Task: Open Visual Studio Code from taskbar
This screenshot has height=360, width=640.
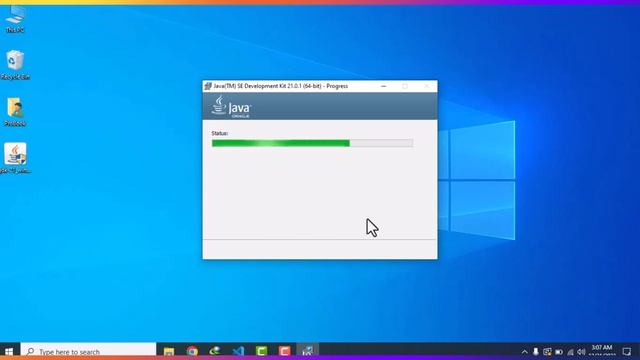Action: coord(238,351)
